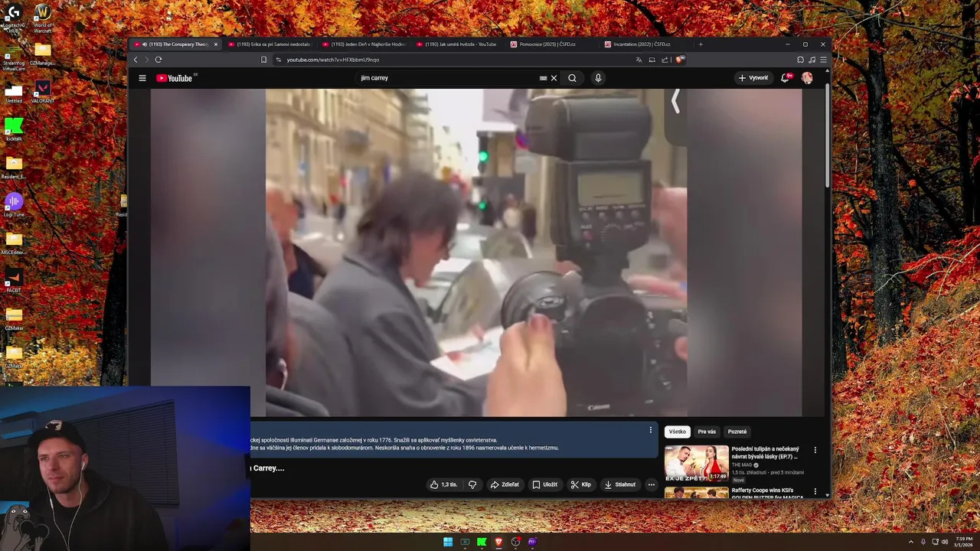This screenshot has width=980, height=551.
Task: Open the browser media control music icon
Action: point(812,60)
